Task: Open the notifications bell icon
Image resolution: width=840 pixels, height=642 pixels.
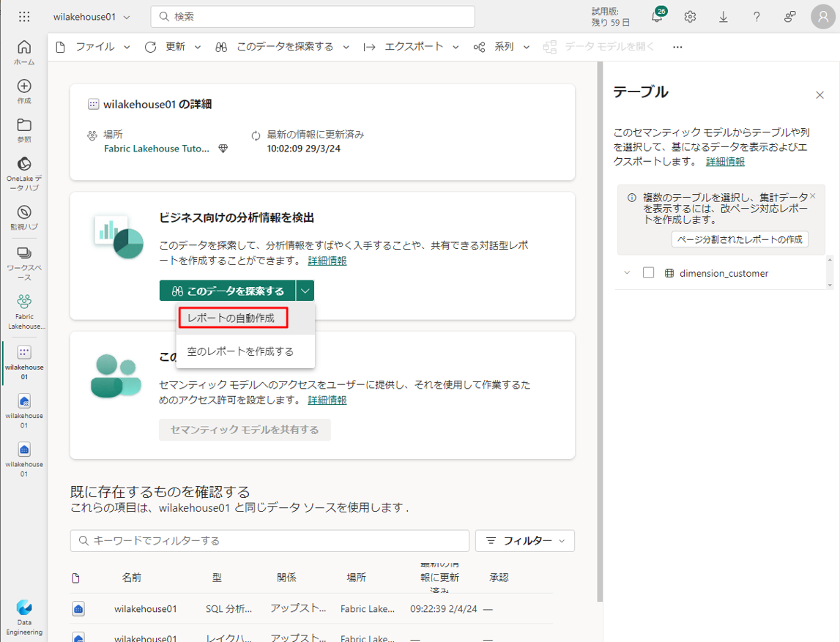Action: pos(658,17)
